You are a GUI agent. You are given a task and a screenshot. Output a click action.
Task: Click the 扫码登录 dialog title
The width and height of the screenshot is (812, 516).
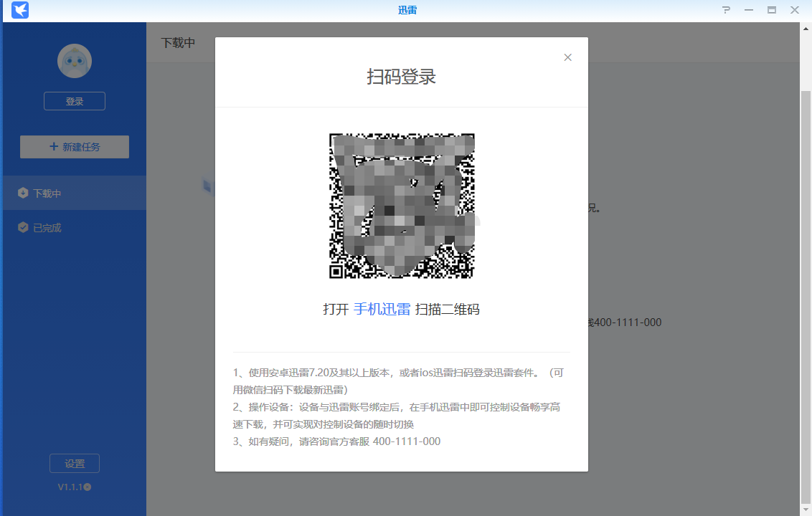click(401, 77)
